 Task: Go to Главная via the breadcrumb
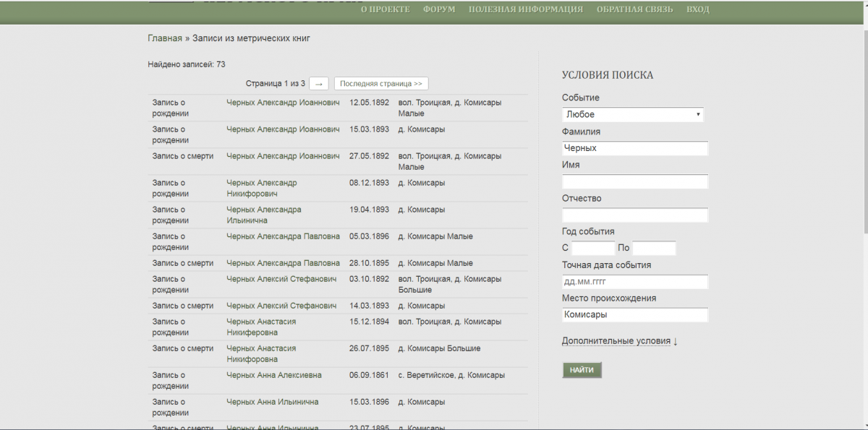165,38
